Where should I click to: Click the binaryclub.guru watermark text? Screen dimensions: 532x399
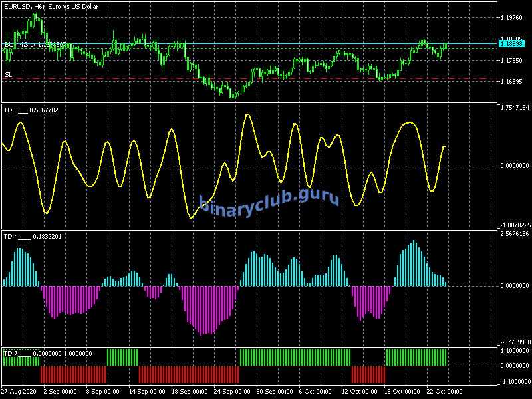pyautogui.click(x=269, y=199)
